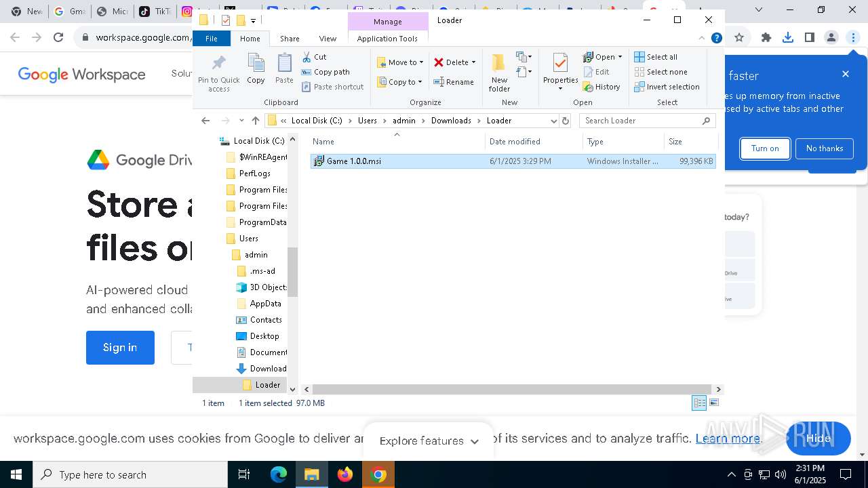Open file History

click(x=601, y=87)
